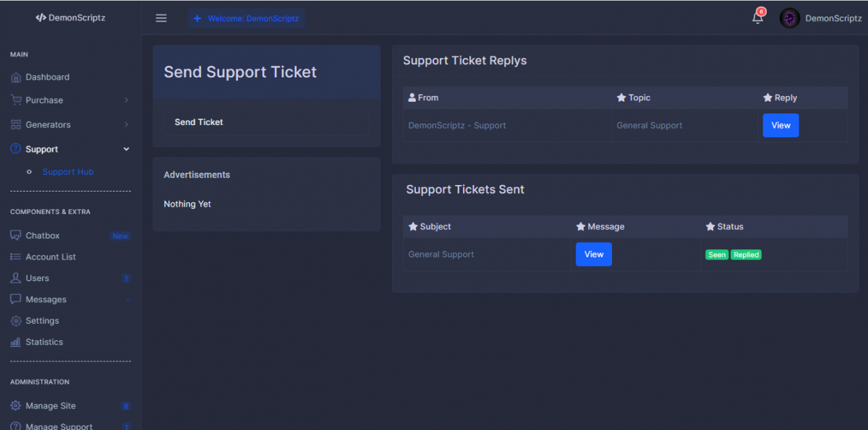The width and height of the screenshot is (868, 430).
Task: Expand the Generators submenu chevron
Action: coord(127,125)
